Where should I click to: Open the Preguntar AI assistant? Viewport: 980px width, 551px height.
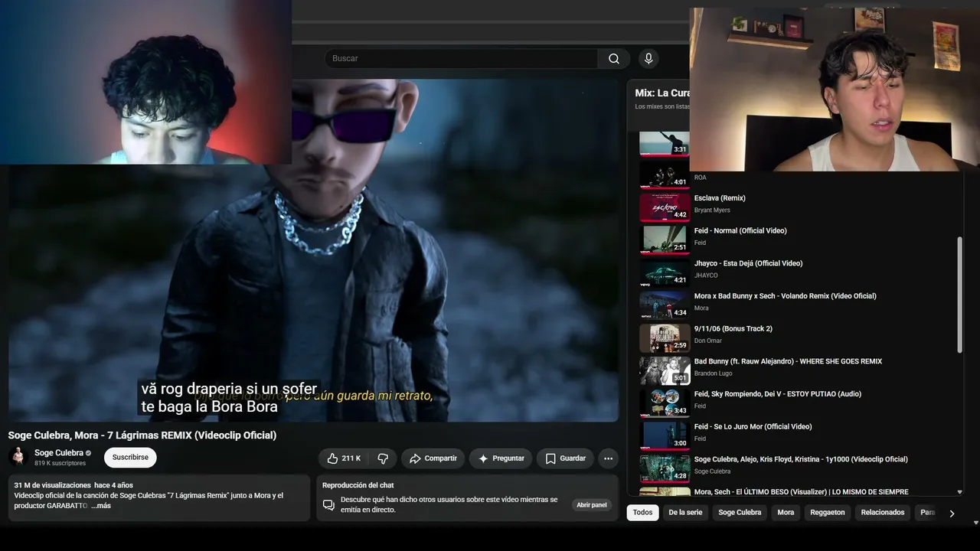tap(501, 458)
